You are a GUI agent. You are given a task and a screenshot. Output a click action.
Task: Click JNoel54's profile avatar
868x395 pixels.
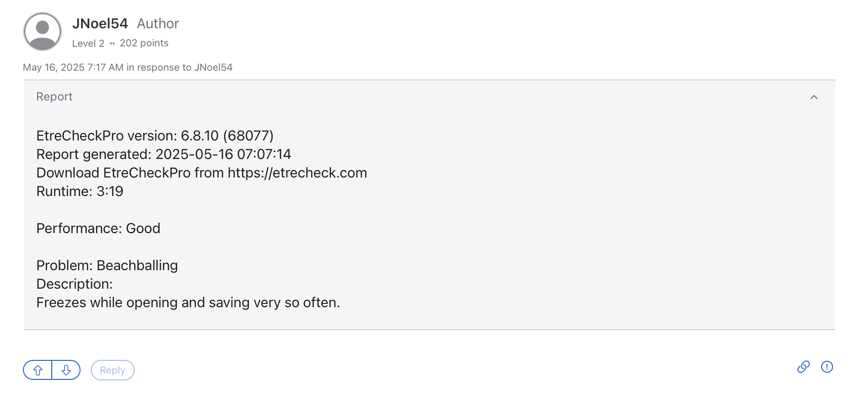42,32
